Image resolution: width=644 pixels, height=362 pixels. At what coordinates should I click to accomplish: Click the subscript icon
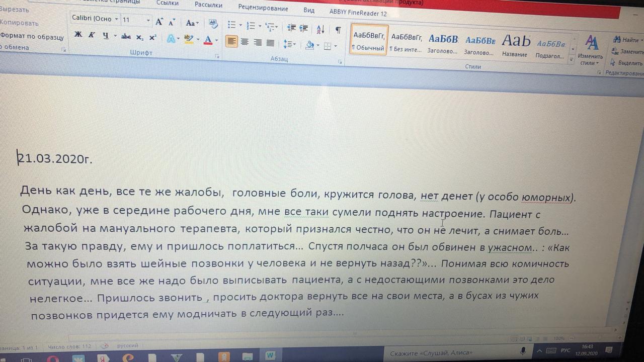point(140,37)
